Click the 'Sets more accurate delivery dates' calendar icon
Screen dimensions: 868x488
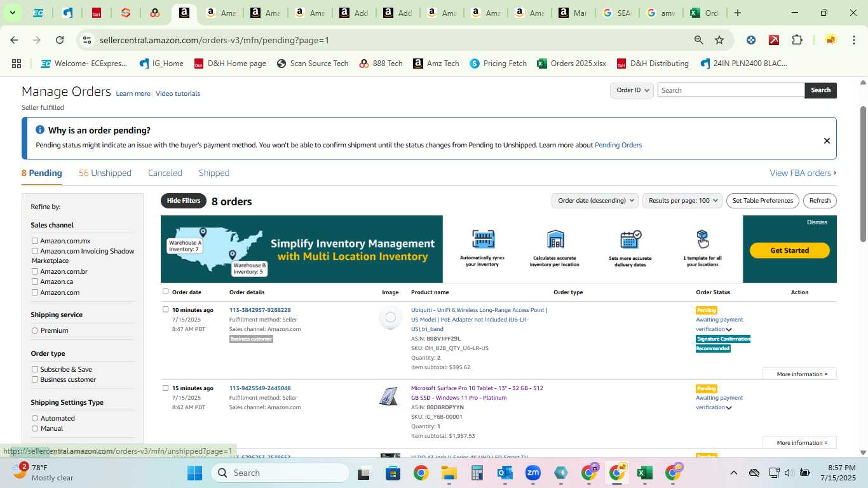click(x=630, y=240)
